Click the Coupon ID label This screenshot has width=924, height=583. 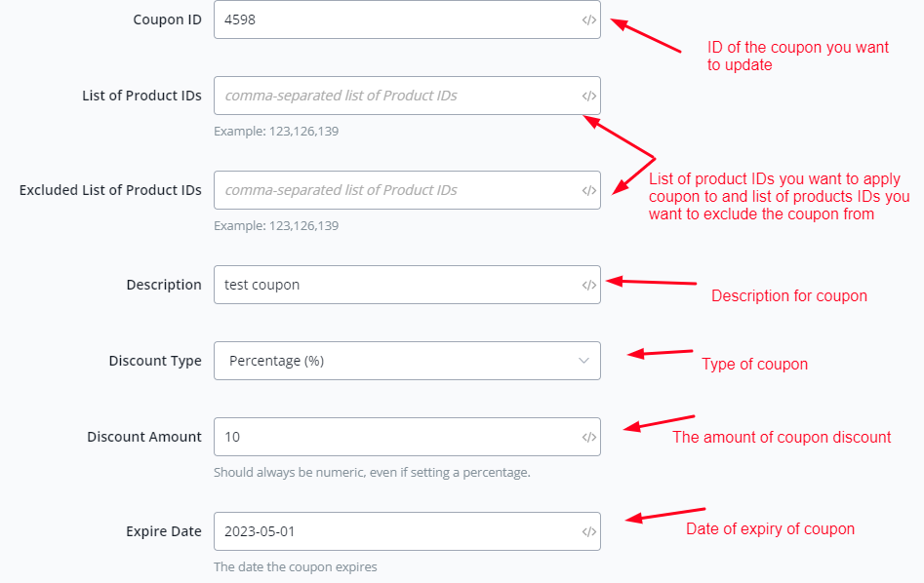click(x=167, y=19)
